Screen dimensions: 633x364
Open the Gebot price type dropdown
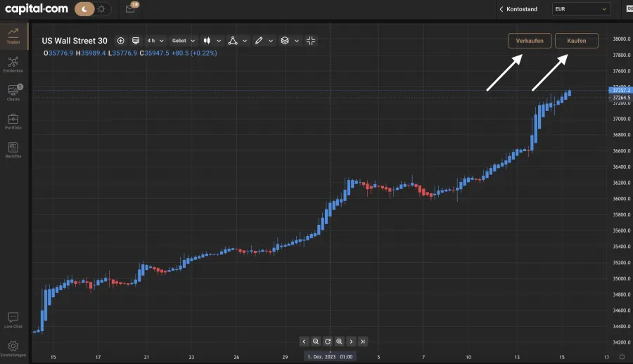click(x=184, y=40)
